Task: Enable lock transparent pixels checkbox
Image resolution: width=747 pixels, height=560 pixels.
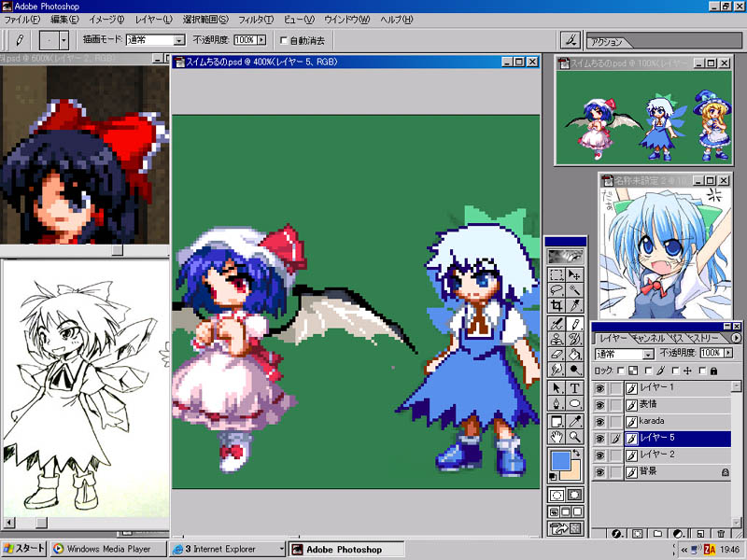Action: [621, 370]
